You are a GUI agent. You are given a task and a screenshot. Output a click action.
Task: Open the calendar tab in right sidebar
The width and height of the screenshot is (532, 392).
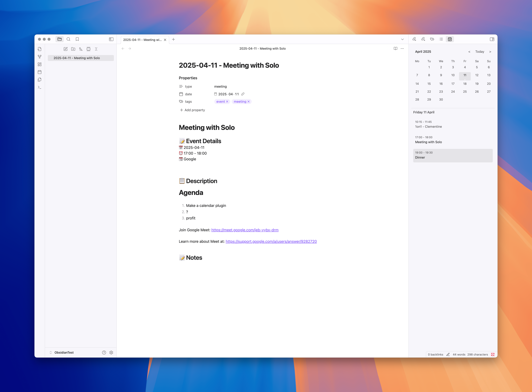(x=450, y=39)
